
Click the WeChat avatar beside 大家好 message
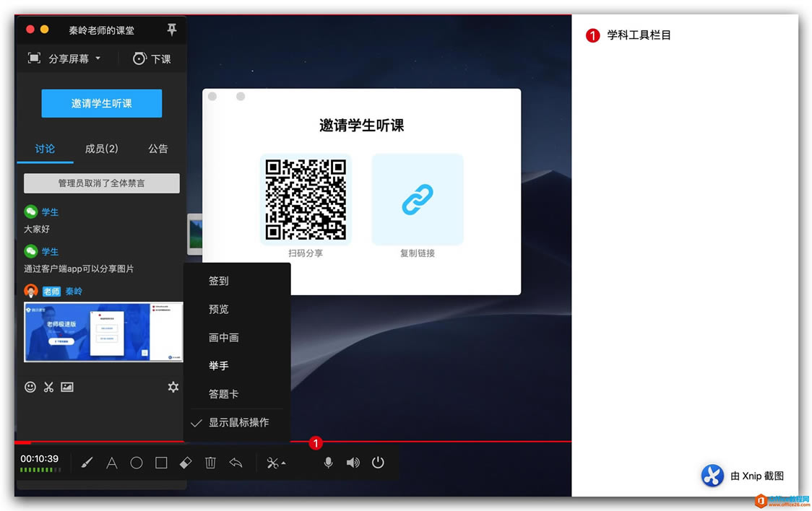click(31, 211)
